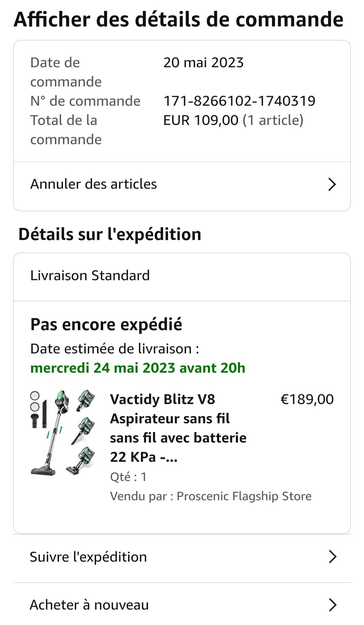364x625 pixels.
Task: Open the Acheter à nouveau arrow
Action: (332, 605)
